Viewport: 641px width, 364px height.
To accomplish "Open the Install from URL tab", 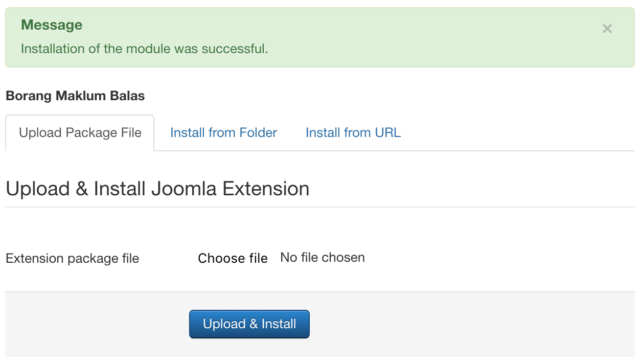I will (x=353, y=133).
